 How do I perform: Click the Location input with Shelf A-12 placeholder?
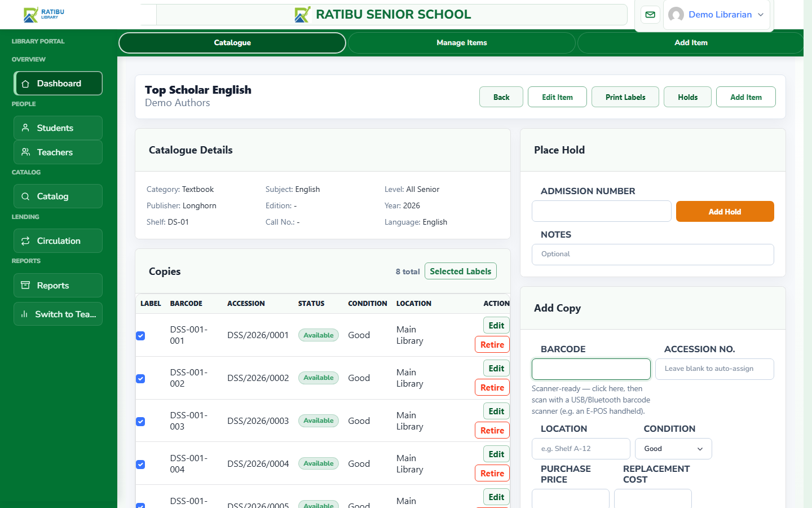[581, 449]
